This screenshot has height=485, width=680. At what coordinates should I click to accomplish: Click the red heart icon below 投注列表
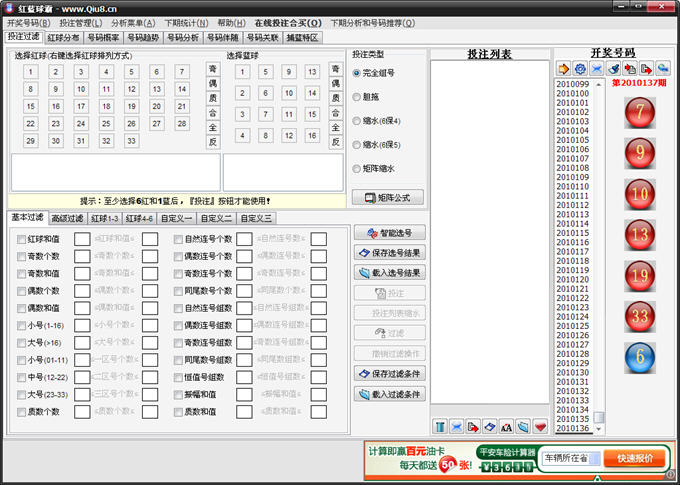coord(540,427)
